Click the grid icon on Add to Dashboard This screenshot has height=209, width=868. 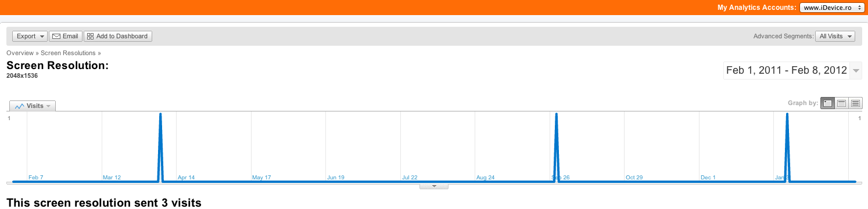pos(90,36)
